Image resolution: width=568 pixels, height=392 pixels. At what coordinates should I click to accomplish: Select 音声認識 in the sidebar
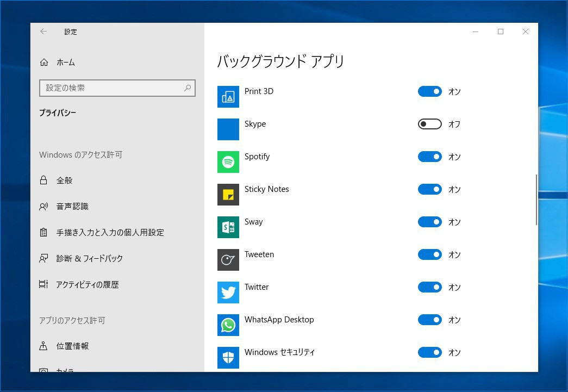[72, 207]
